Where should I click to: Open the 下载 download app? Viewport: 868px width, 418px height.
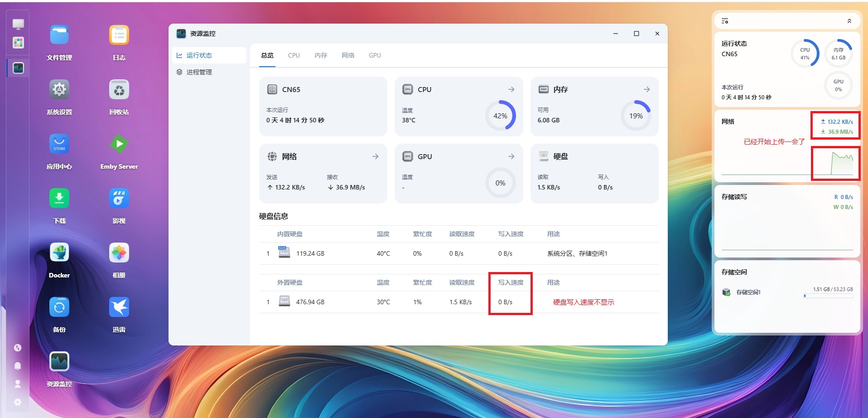[59, 199]
